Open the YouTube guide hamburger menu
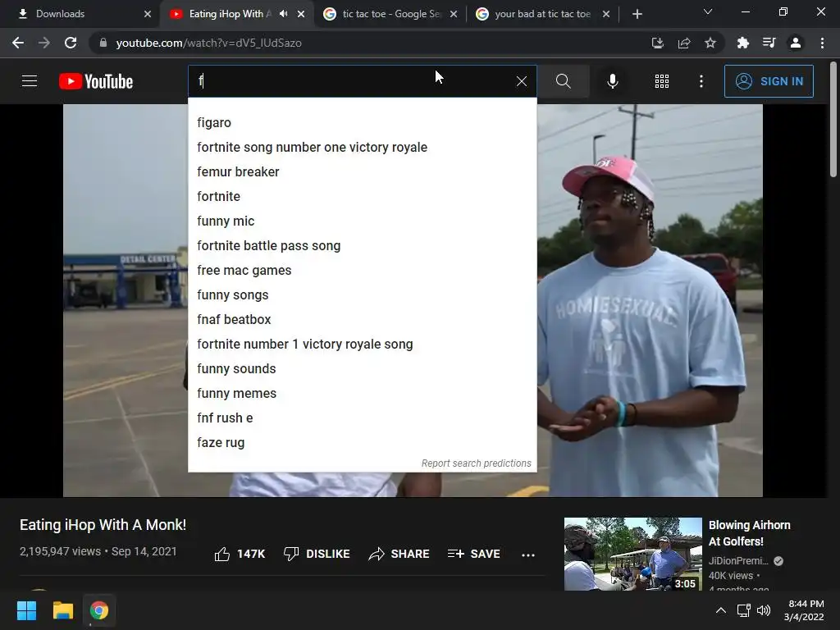 point(30,81)
